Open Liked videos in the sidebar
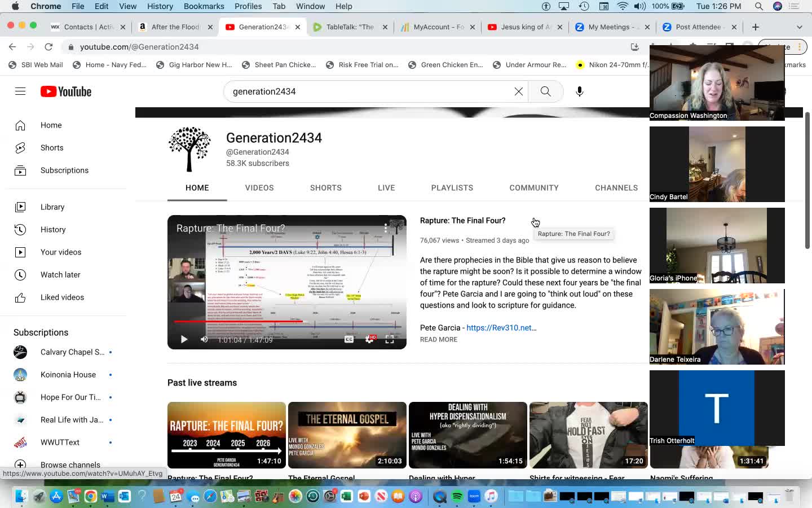The height and width of the screenshot is (508, 812). click(x=63, y=297)
